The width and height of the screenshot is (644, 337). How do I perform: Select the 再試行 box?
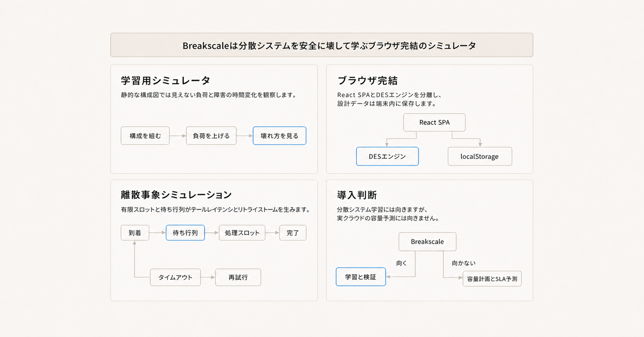[x=238, y=277]
